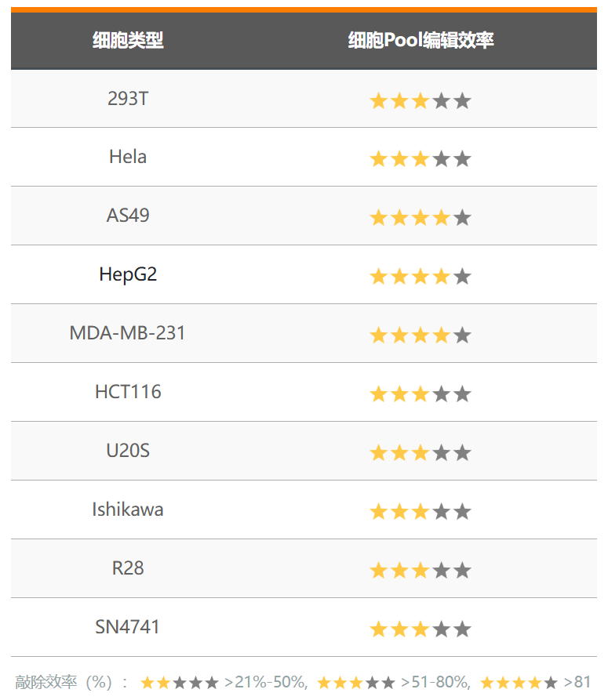Click the MDA-MB-231 cell name
Screen dimensions: 608x700
point(128,333)
